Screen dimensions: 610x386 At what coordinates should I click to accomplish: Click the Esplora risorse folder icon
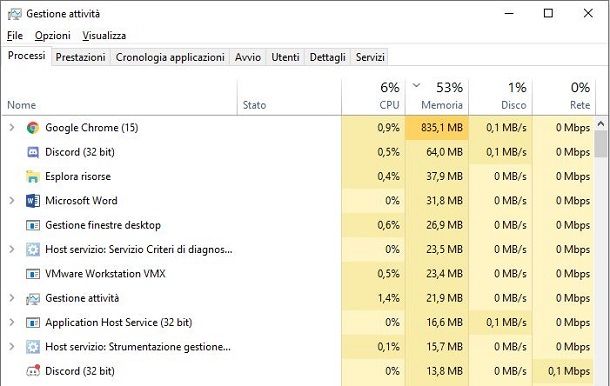(33, 177)
